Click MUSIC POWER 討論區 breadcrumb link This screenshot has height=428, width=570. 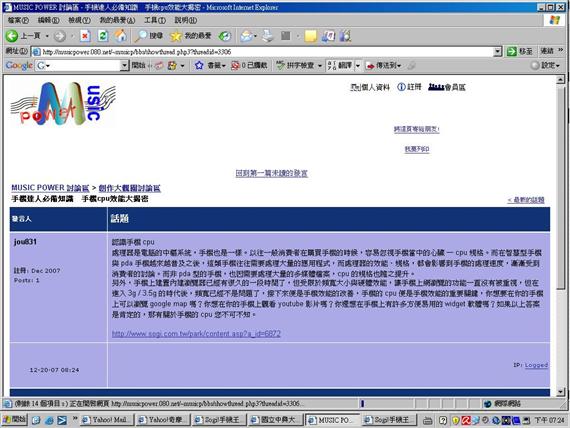point(50,188)
